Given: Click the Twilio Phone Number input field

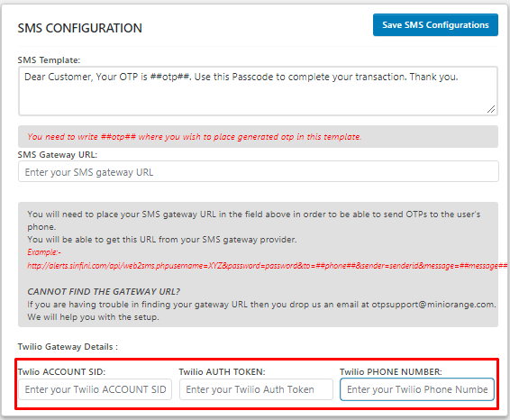Looking at the screenshot, I should (417, 389).
